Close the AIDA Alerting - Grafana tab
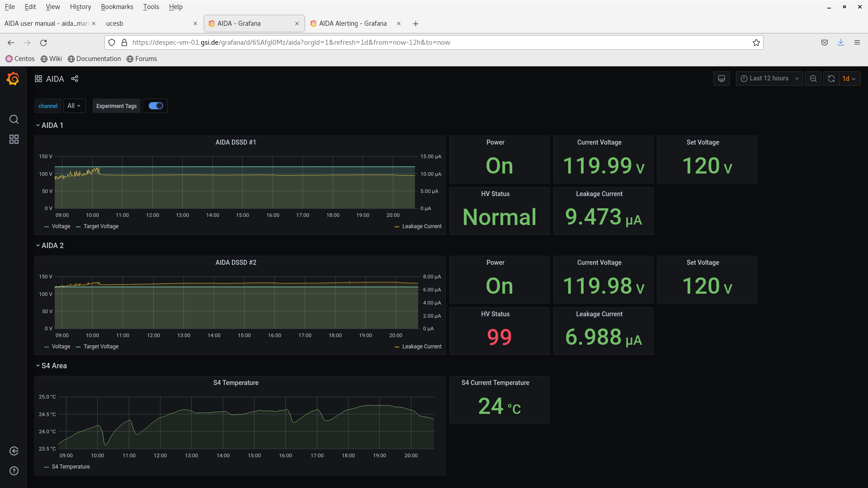Image resolution: width=868 pixels, height=488 pixels. (x=399, y=23)
